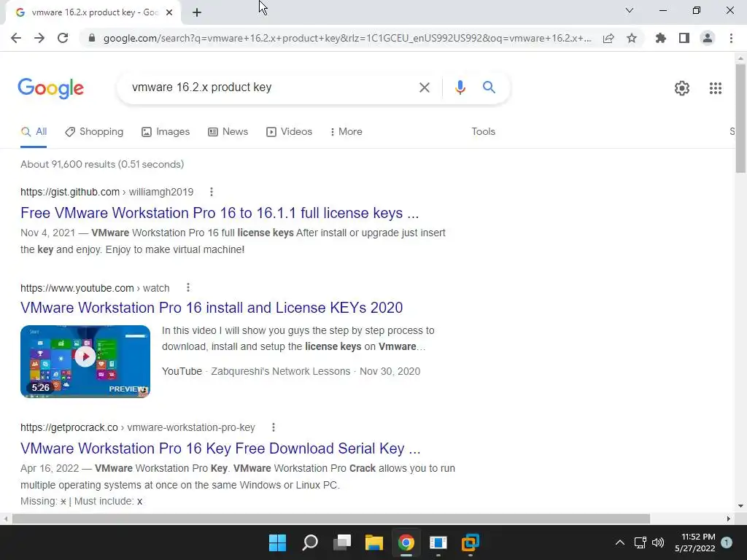
Task: Switch to Images results
Action: coord(166,132)
